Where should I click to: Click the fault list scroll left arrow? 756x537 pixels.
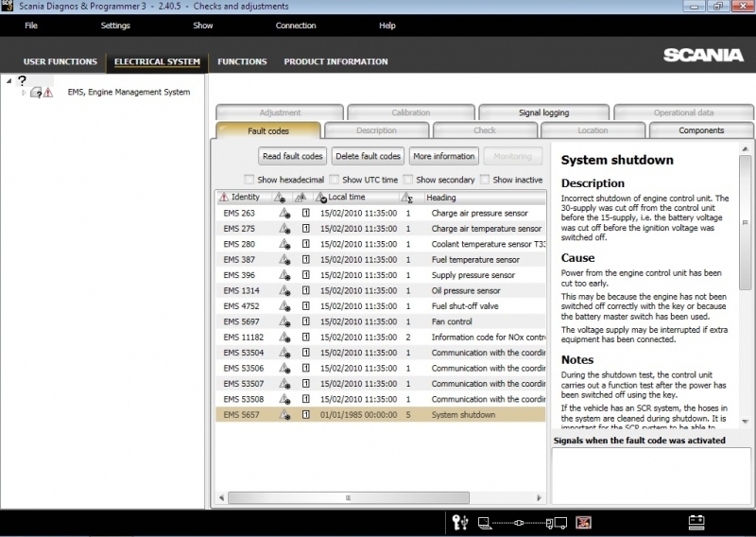click(x=221, y=497)
